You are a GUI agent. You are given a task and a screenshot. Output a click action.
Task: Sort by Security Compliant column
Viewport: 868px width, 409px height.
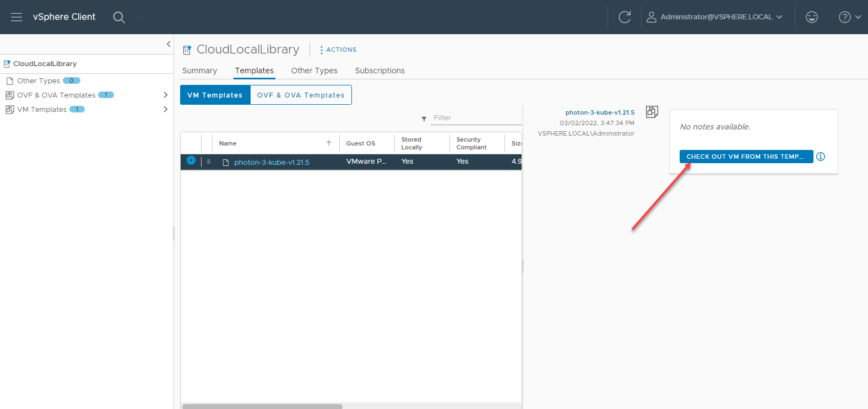471,143
